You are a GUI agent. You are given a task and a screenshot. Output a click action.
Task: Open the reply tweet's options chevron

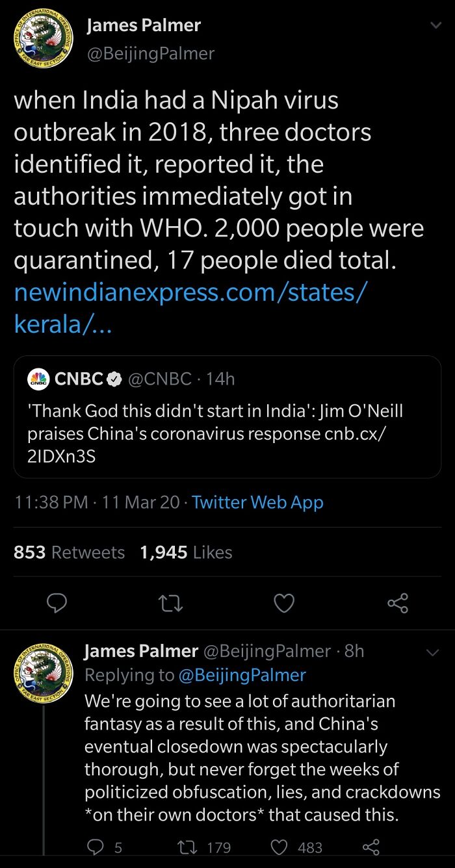click(x=434, y=653)
